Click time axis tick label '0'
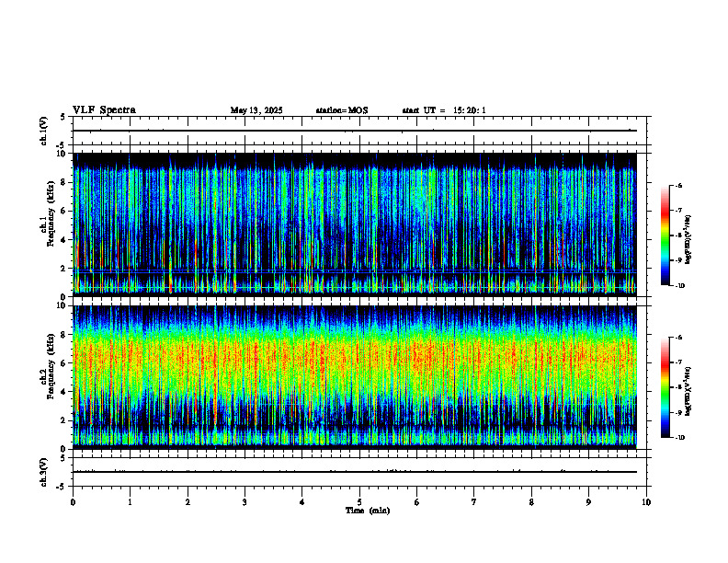Screen dimensions: 728x563 [73, 502]
